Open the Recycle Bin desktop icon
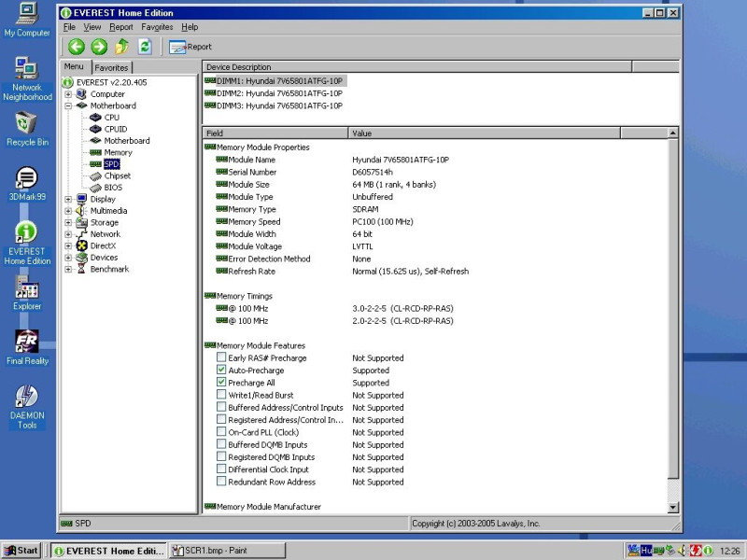 [27, 129]
